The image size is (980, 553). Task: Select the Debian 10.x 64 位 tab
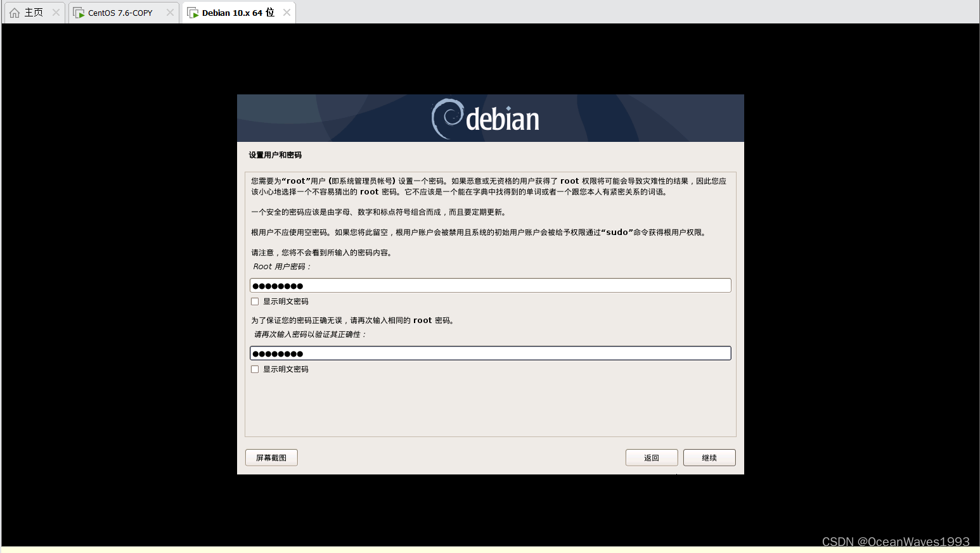(238, 13)
